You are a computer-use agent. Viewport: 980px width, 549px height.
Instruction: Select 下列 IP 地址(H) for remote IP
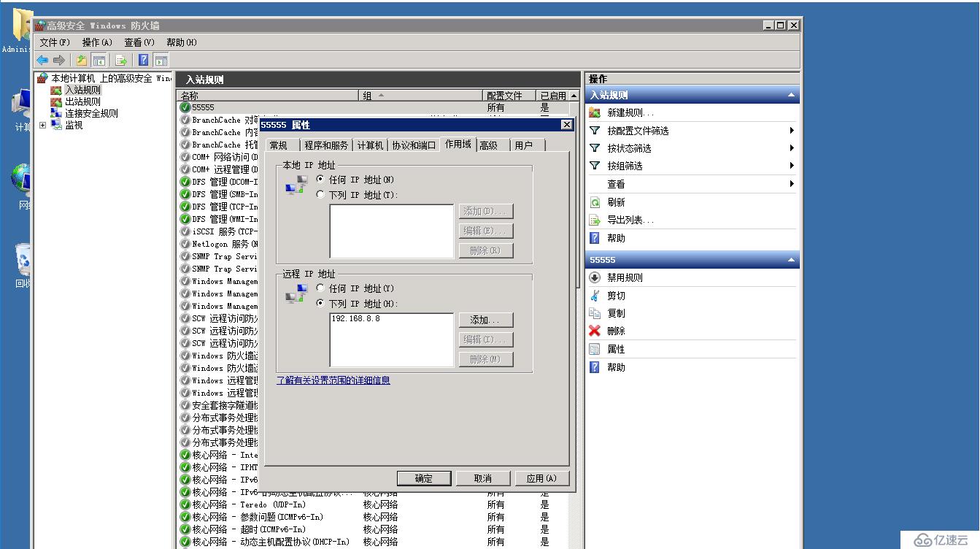[x=320, y=303]
